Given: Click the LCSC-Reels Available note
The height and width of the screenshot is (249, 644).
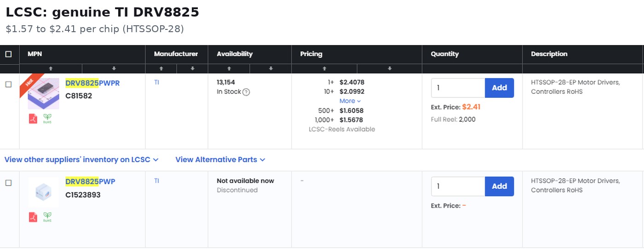Looking at the screenshot, I should pyautogui.click(x=342, y=130).
